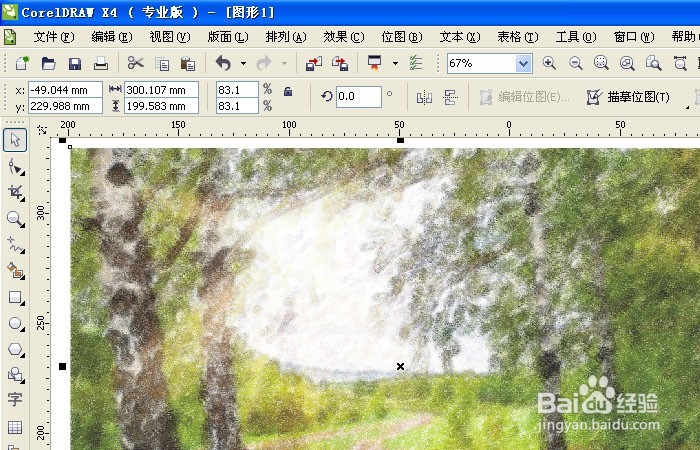Open the 窗口(W) menu
Viewport: 700px width, 450px height.
tap(634, 37)
